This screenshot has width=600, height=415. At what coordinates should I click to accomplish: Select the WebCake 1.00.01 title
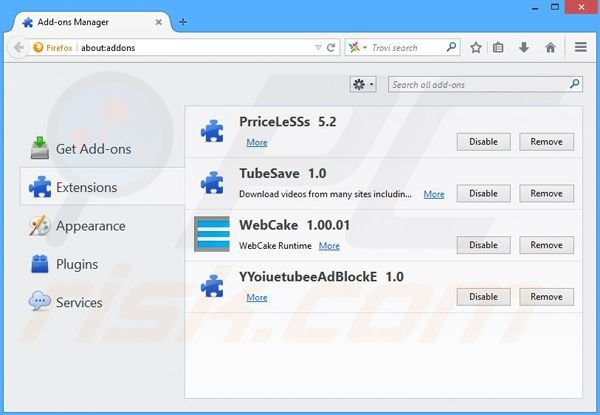(295, 225)
